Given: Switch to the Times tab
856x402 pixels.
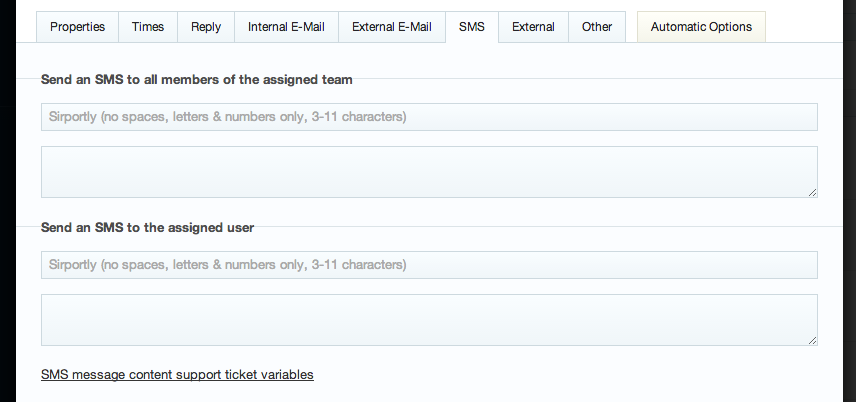Looking at the screenshot, I should tap(148, 27).
